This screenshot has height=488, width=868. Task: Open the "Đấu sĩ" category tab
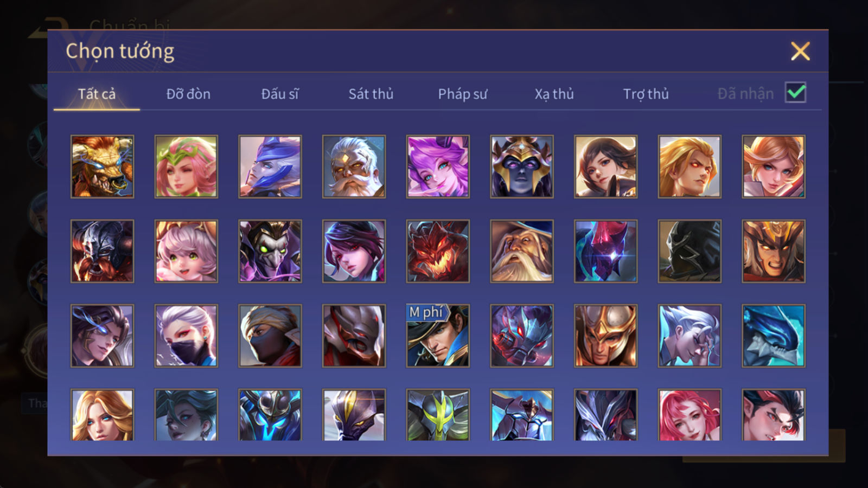coord(280,94)
